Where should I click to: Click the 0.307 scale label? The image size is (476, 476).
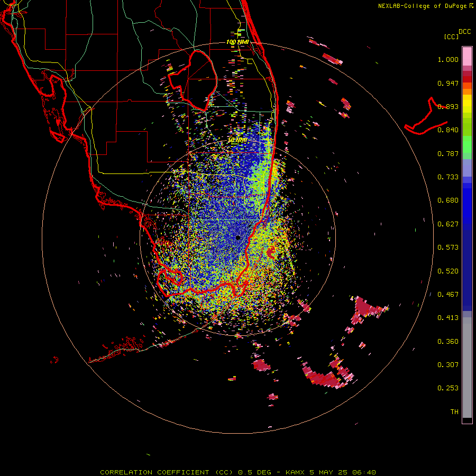tap(448, 365)
